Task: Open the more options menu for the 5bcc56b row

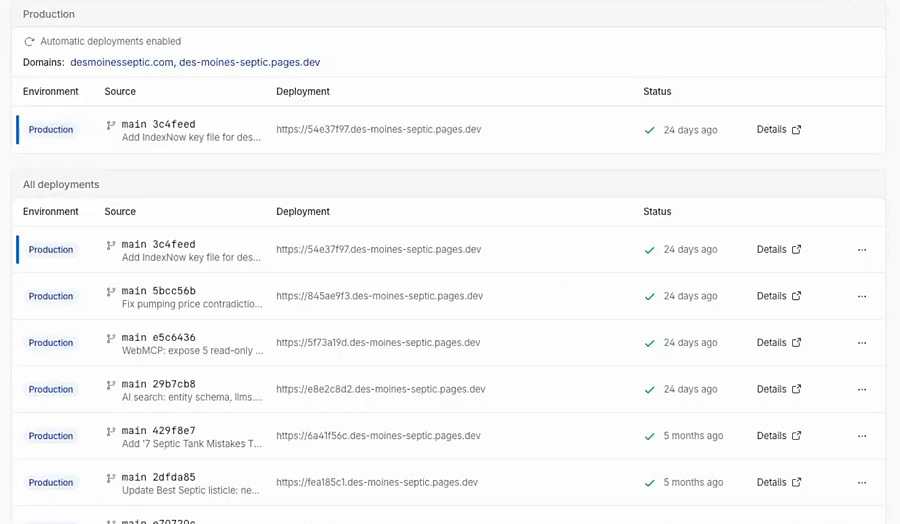Action: (x=862, y=296)
